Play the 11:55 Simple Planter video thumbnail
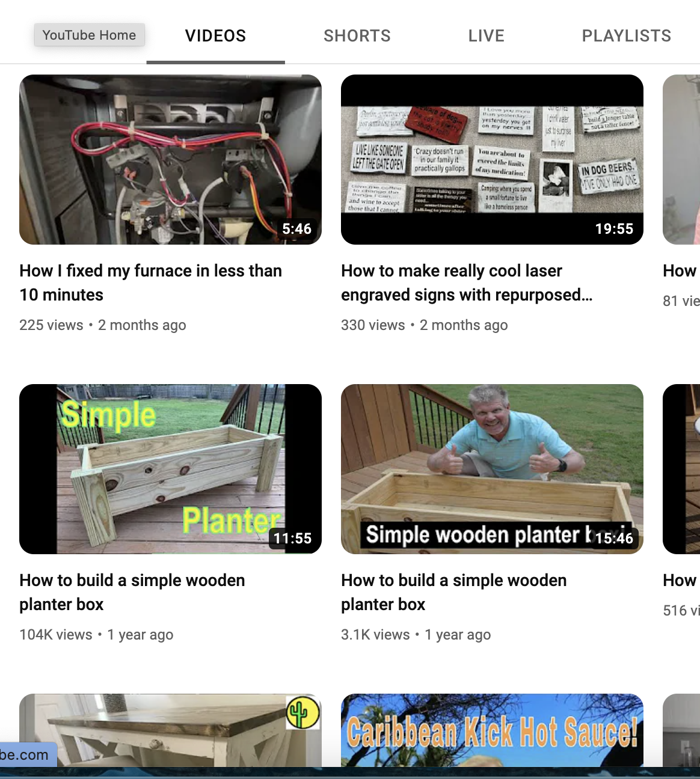 pyautogui.click(x=170, y=469)
